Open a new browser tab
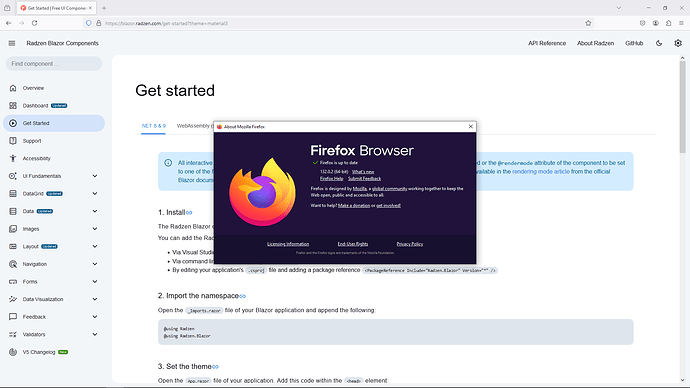Viewport: 690px width, 388px height. (104, 8)
